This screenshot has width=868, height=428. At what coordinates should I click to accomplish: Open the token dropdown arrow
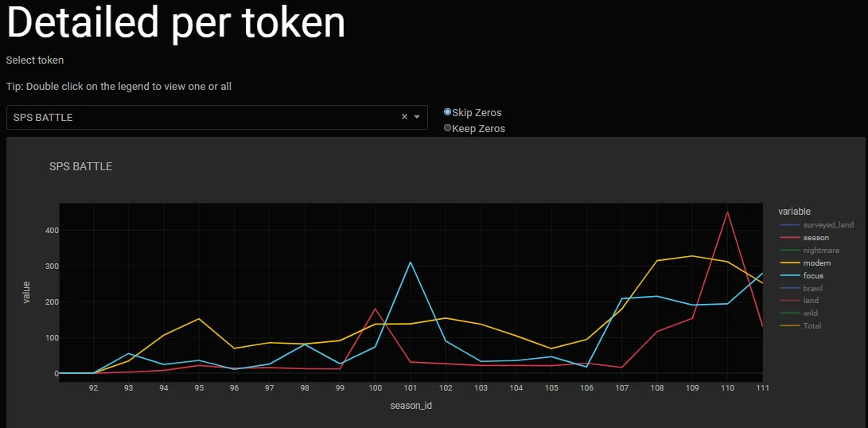(417, 117)
